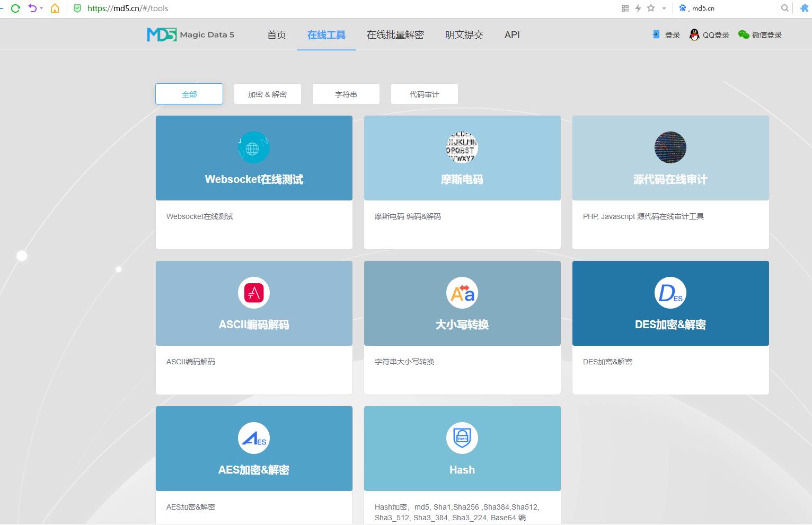The width and height of the screenshot is (812, 525).
Task: Click the Websocket globe icon
Action: click(x=254, y=147)
